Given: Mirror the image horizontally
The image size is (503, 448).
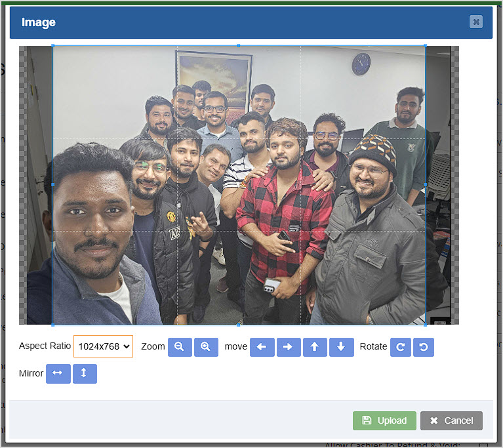Looking at the screenshot, I should point(58,373).
